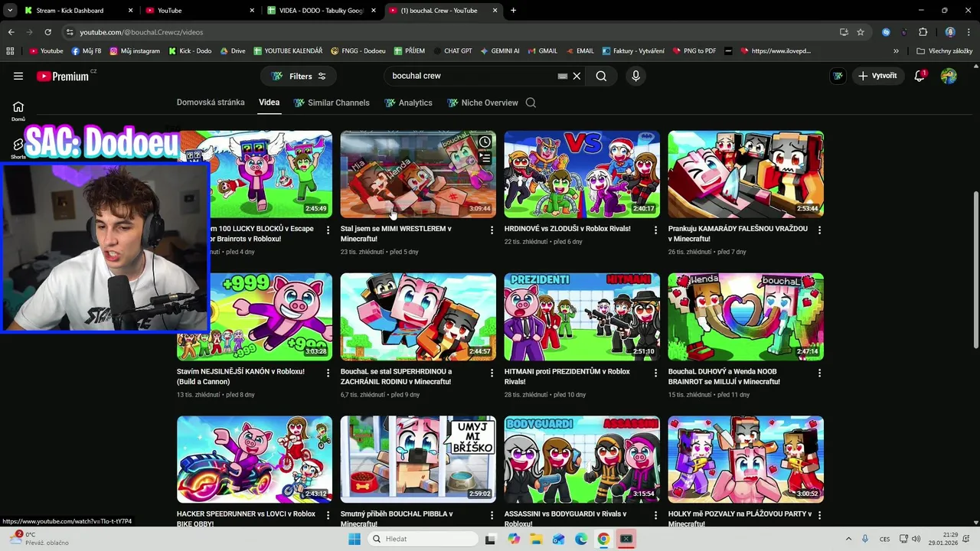Screen dimensions: 980x551
Task: Open the YouTube hamburger guide menu
Action: (x=18, y=76)
